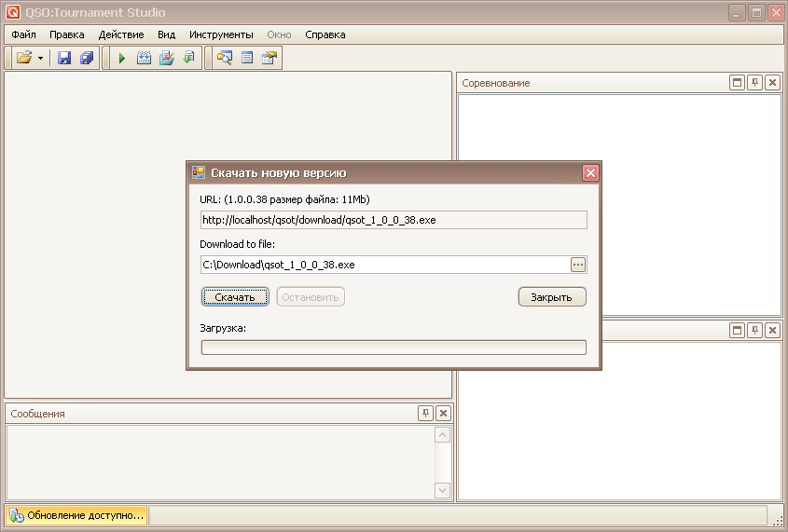Click the dialog title bar icon
The width and height of the screenshot is (788, 532).
coord(199,172)
